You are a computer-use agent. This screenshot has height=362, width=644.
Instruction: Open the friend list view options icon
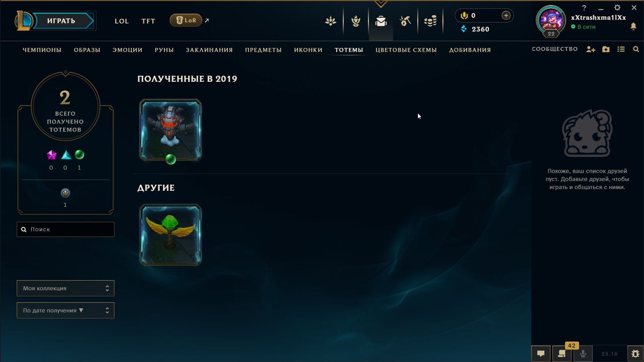pyautogui.click(x=621, y=49)
